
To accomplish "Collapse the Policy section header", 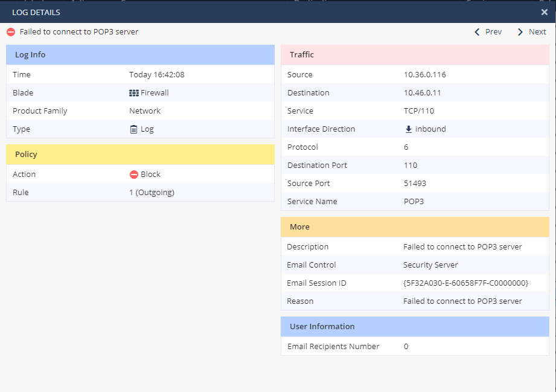I will click(141, 154).
